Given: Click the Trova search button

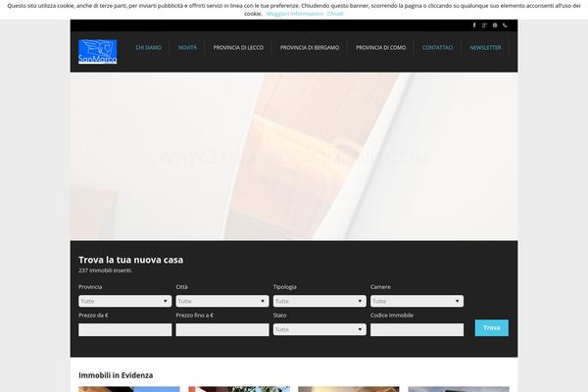Looking at the screenshot, I should point(492,328).
